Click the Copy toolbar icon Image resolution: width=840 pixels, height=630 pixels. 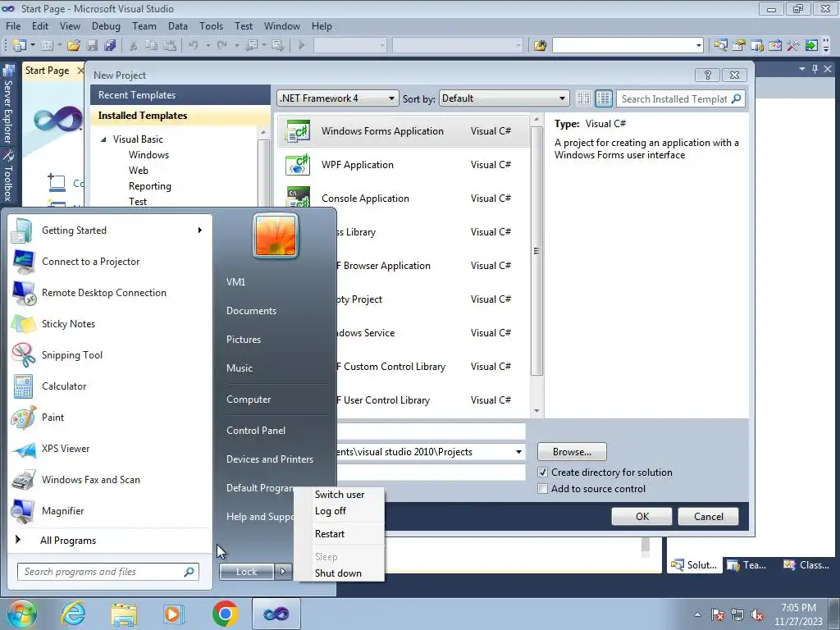tap(152, 46)
